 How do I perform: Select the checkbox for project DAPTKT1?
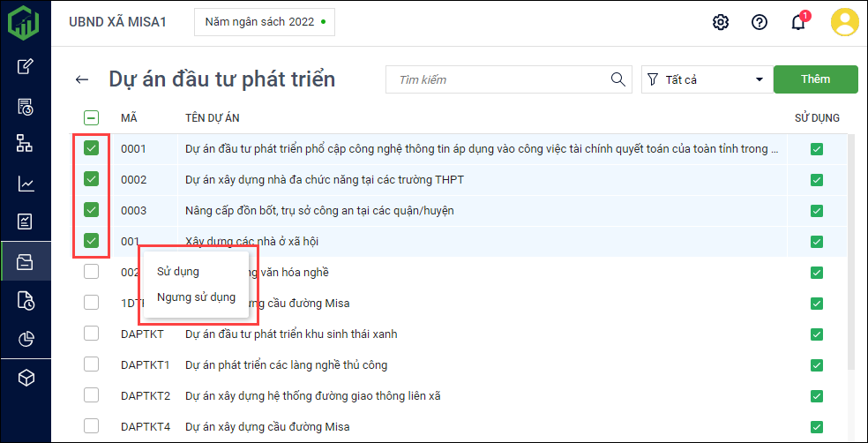point(91,364)
